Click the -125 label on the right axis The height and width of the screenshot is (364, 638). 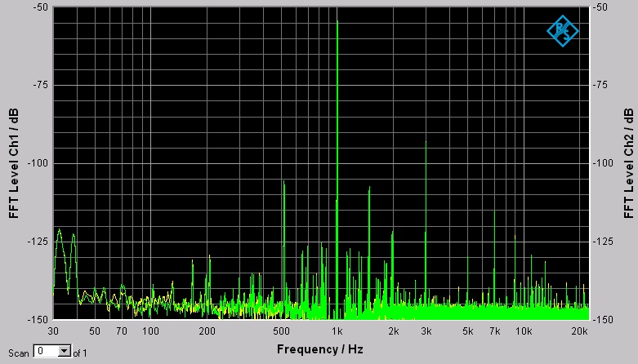point(604,241)
